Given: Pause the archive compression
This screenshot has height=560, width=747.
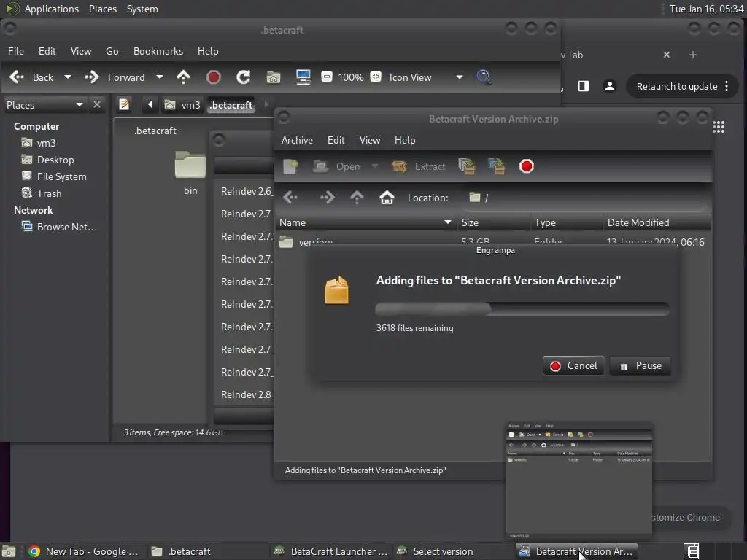Looking at the screenshot, I should [x=640, y=366].
